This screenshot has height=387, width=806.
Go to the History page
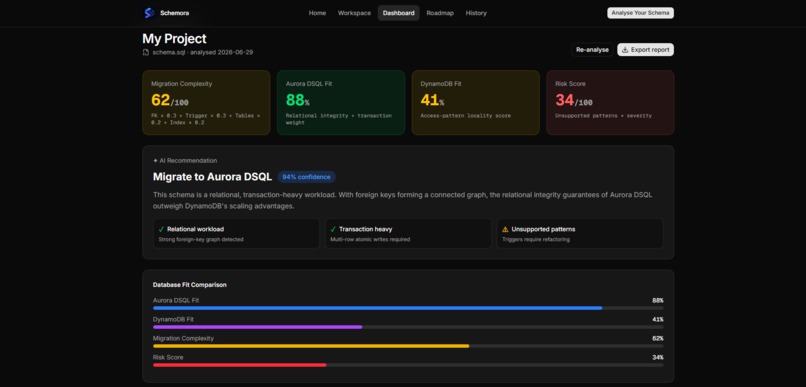coord(476,13)
